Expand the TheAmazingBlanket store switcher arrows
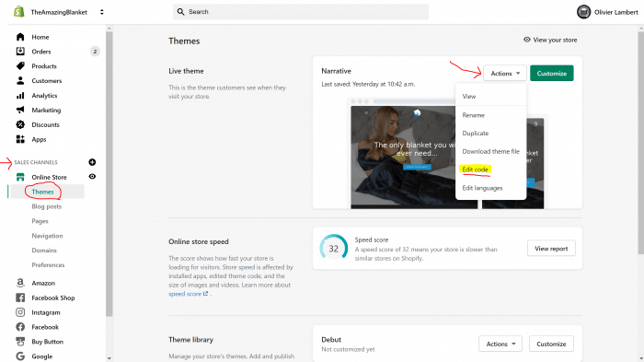 [x=102, y=12]
